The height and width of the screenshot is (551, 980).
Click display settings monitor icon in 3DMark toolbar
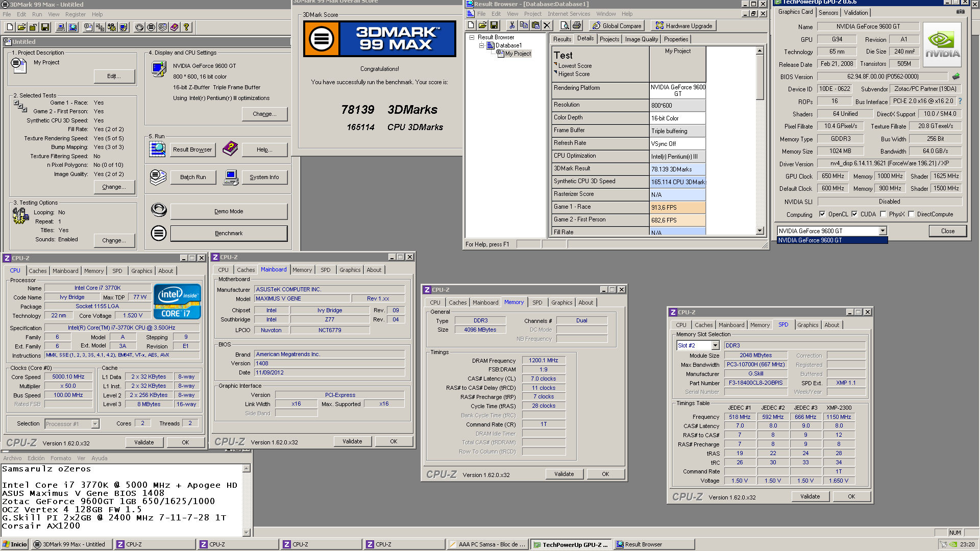(124, 28)
